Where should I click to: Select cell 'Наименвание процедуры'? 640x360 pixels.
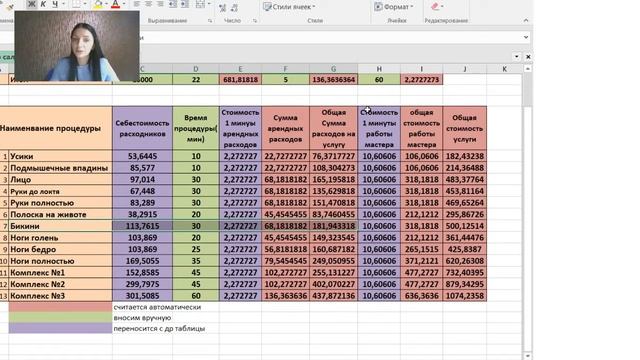[56, 128]
